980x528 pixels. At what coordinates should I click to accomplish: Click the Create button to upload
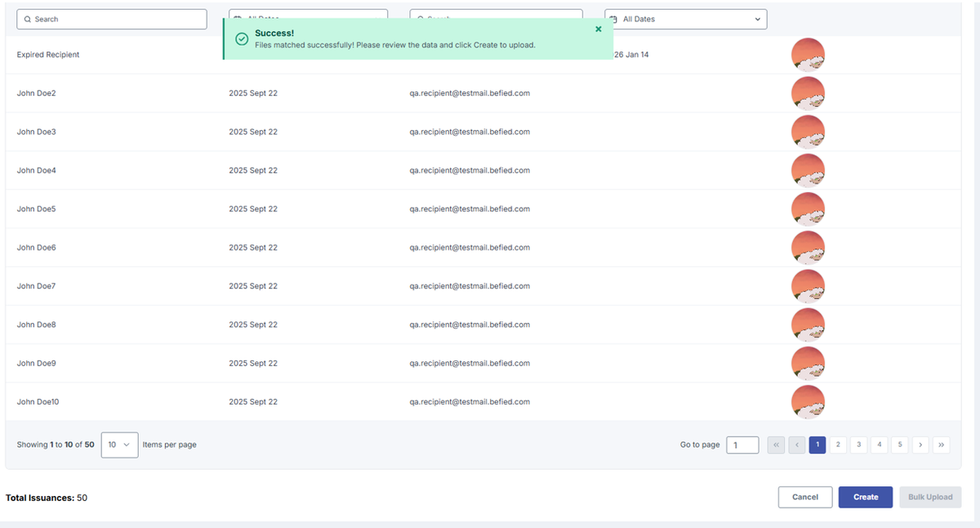pyautogui.click(x=866, y=497)
